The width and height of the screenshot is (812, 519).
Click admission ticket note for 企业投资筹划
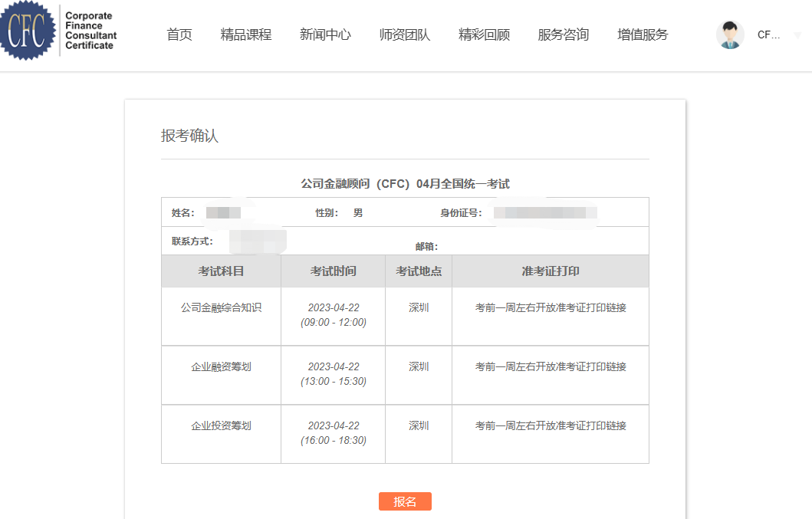551,425
